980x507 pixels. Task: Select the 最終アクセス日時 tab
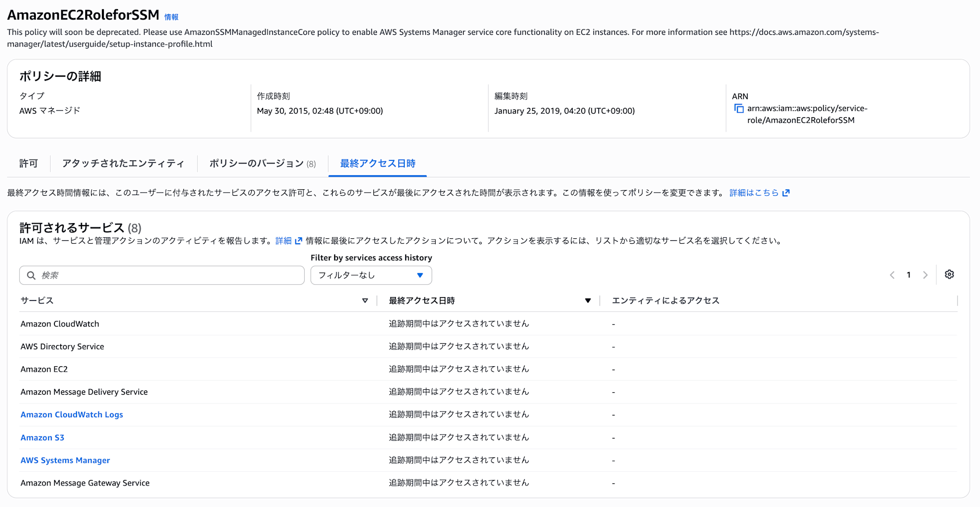click(x=378, y=163)
